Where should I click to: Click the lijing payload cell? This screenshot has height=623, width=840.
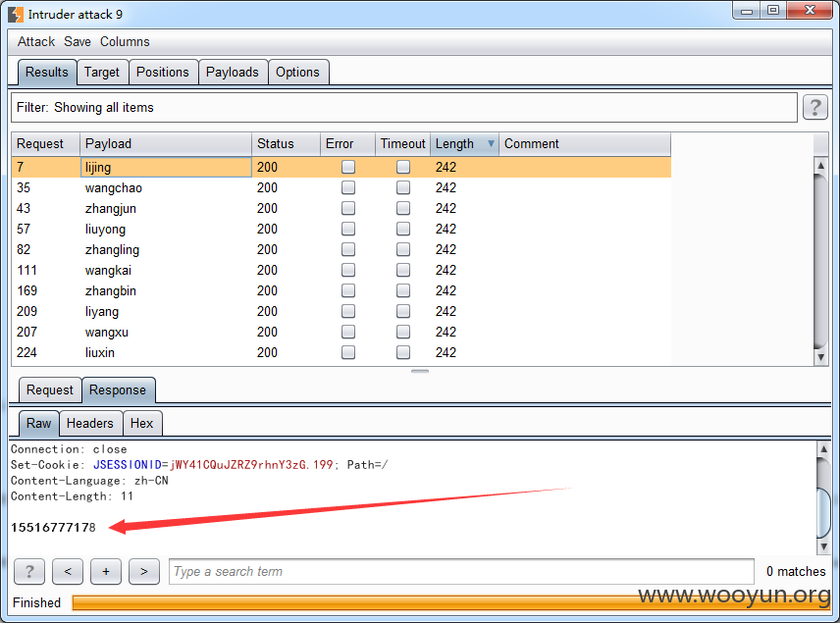[166, 167]
